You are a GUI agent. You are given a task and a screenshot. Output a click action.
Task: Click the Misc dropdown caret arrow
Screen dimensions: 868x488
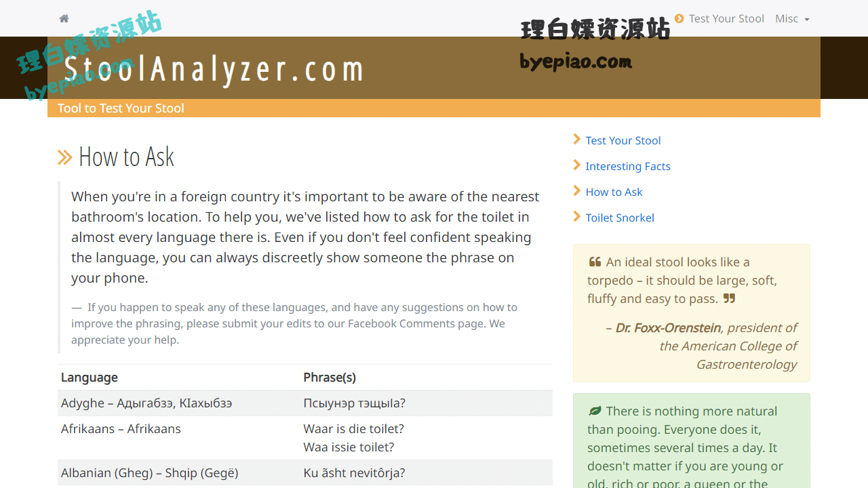click(806, 20)
